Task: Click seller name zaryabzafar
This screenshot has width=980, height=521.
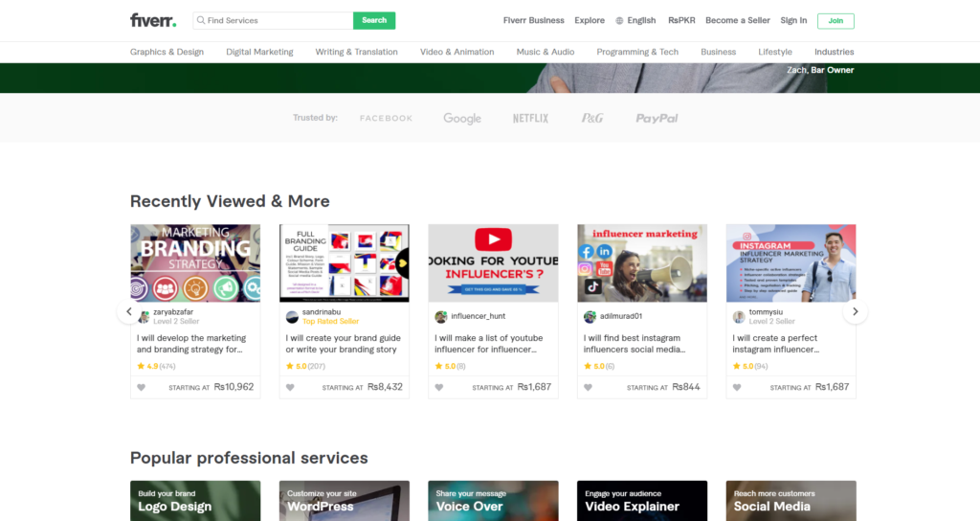Action: 173,312
